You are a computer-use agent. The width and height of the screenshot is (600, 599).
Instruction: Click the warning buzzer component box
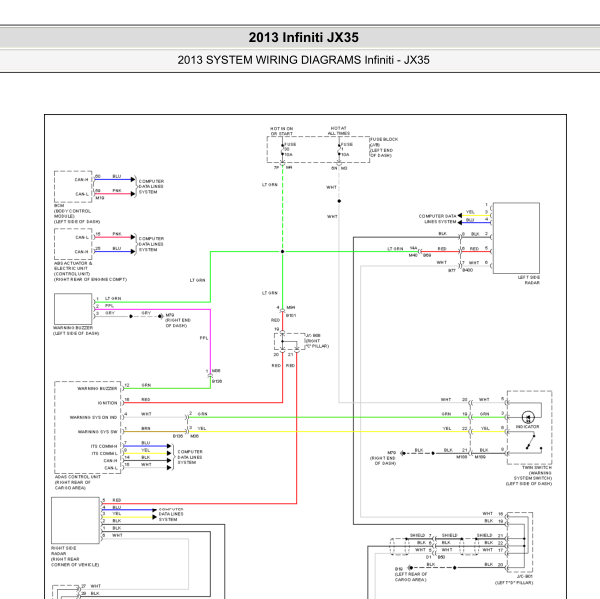(x=73, y=309)
